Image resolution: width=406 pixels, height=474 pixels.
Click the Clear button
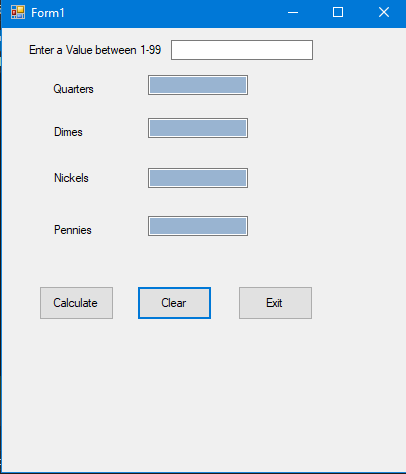click(174, 303)
